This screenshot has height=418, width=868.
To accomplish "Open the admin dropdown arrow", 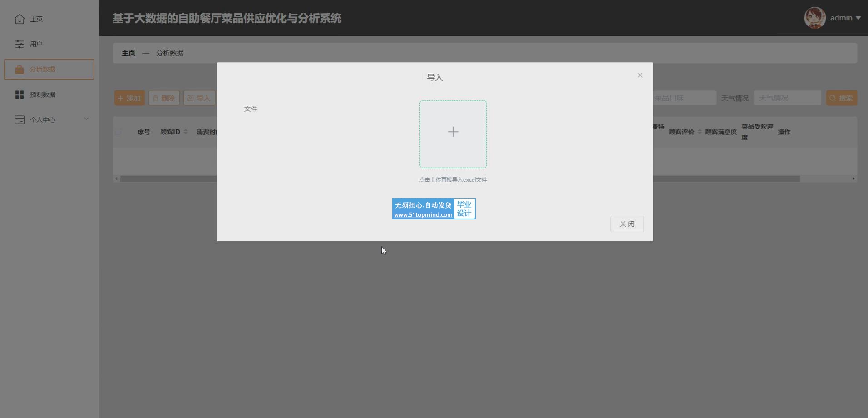I will click(858, 18).
